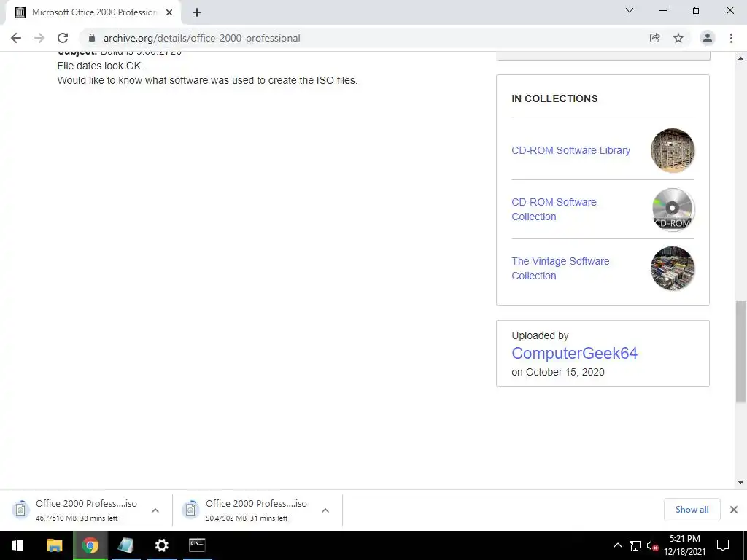
Task: Bookmark this tab with the star
Action: pyautogui.click(x=678, y=38)
